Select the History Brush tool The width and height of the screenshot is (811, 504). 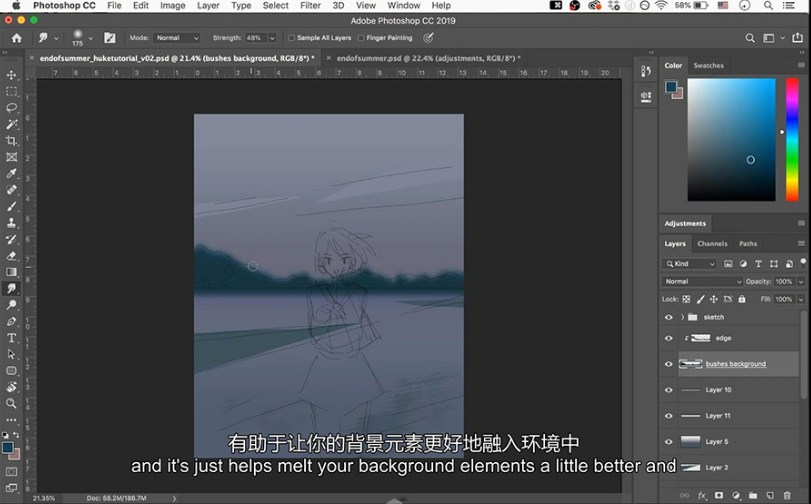pyautogui.click(x=11, y=240)
